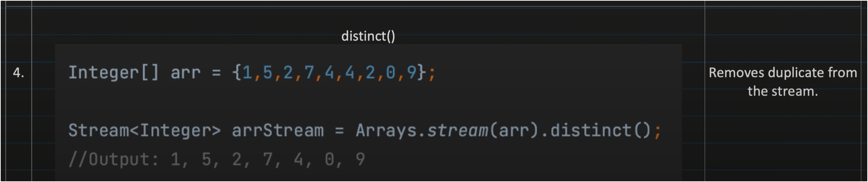Click the //Output comment text
Screen dimensions: 868x182
point(113,159)
